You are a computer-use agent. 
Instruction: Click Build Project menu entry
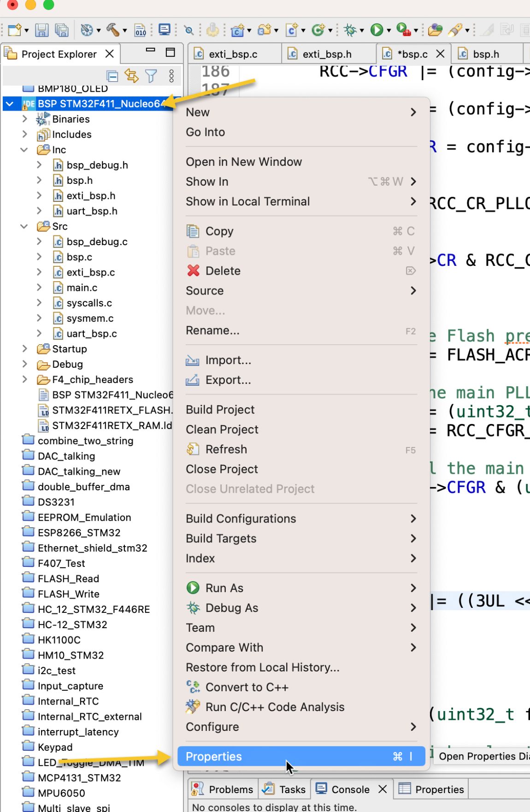point(220,410)
